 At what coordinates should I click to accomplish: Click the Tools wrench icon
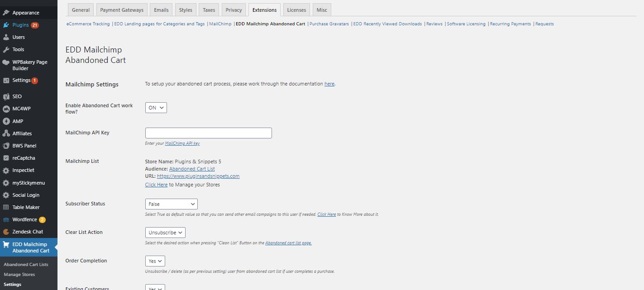pyautogui.click(x=6, y=49)
